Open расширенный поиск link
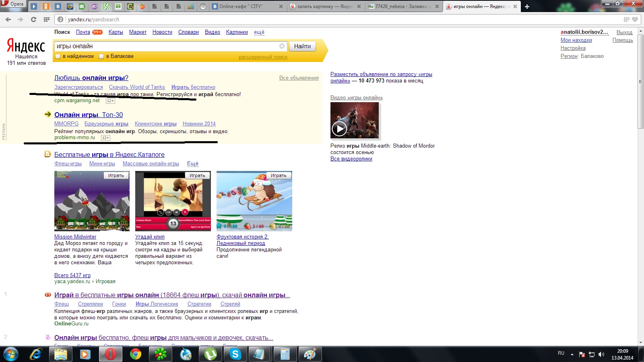 click(x=263, y=57)
